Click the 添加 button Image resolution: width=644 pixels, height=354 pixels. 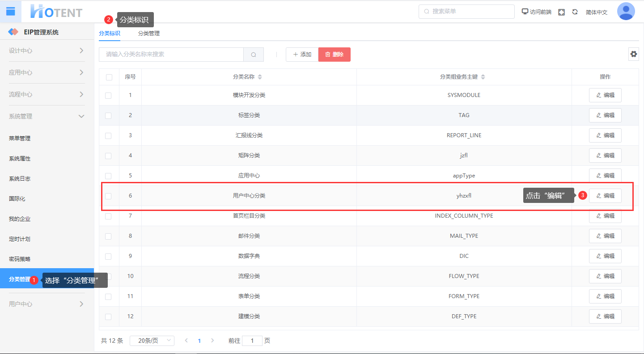click(x=302, y=55)
